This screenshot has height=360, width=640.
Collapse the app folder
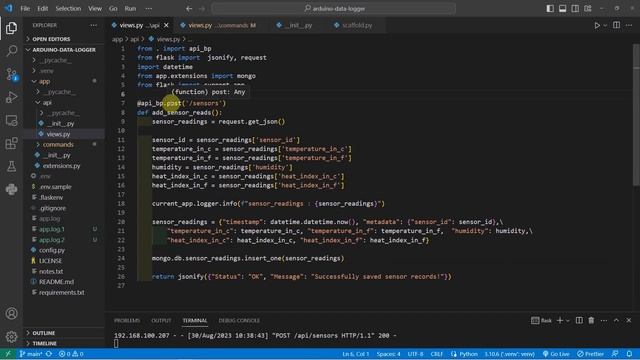(64, 81)
